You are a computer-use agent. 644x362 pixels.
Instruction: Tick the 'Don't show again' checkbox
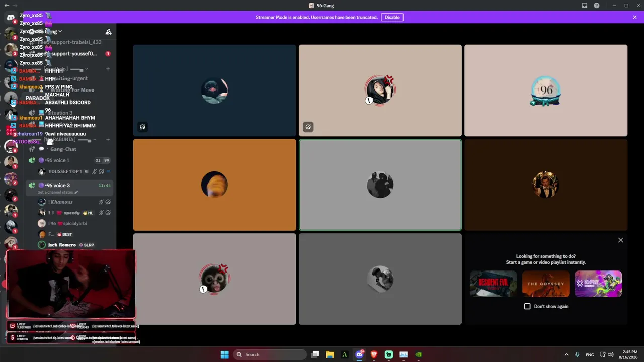(x=527, y=306)
